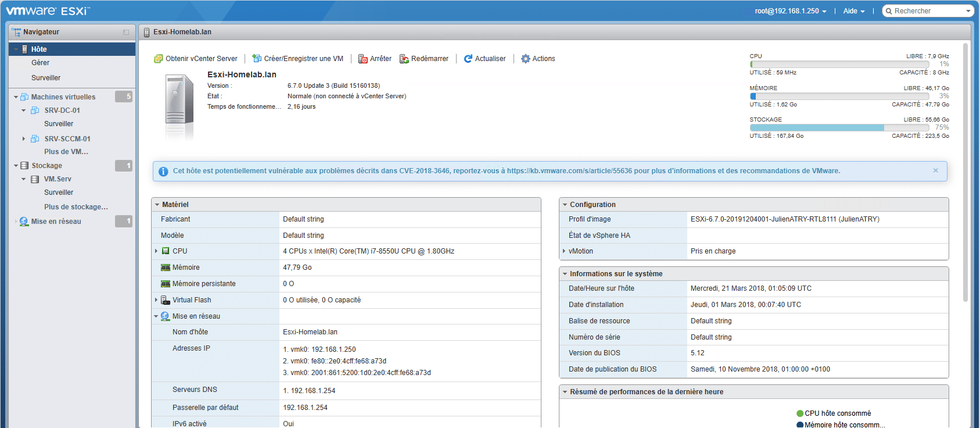Screen dimensions: 980x428
Task: Minimize the Navigateur panel
Action: coord(126,33)
